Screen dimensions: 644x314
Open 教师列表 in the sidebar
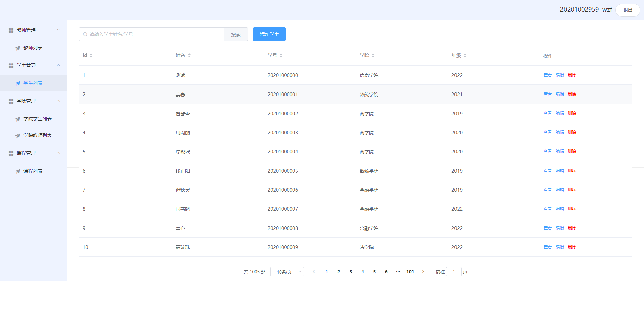coord(34,48)
